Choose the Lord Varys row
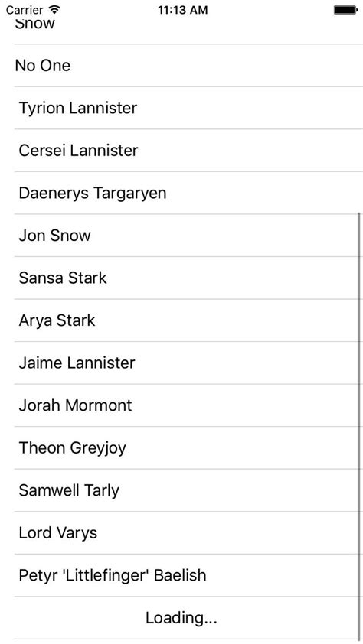This screenshot has width=363, height=644. pyautogui.click(x=181, y=532)
